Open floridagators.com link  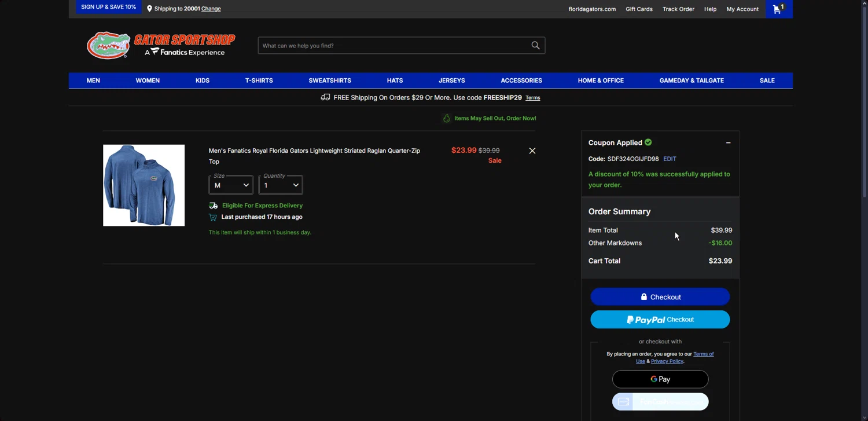(x=592, y=9)
